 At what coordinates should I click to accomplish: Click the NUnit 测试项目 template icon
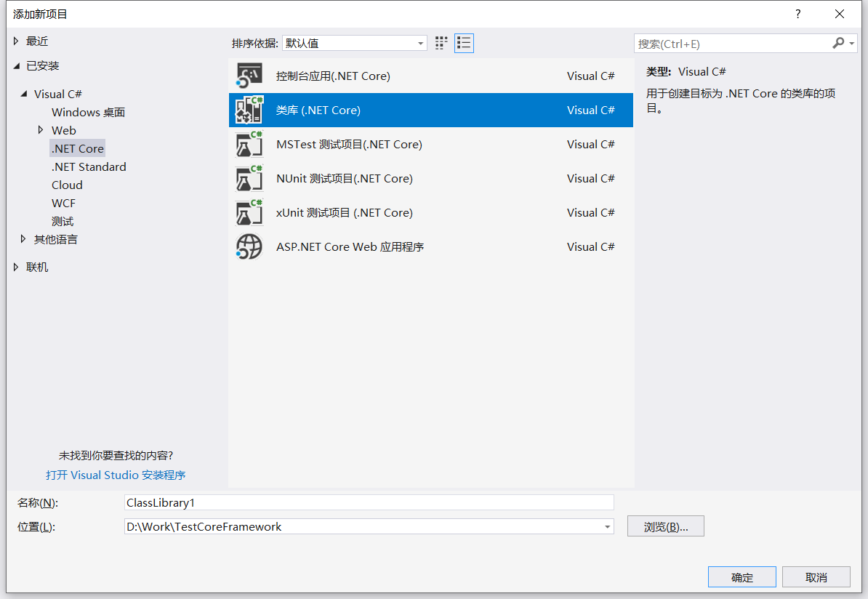(x=249, y=178)
